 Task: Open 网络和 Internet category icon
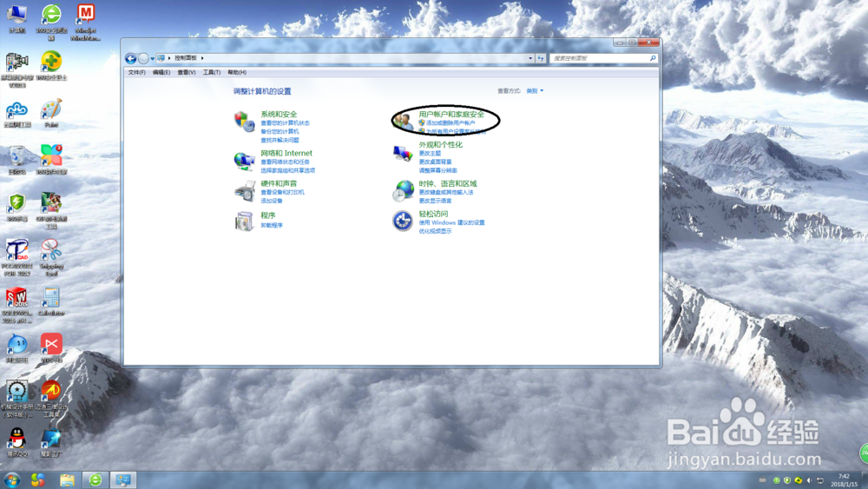pos(244,161)
